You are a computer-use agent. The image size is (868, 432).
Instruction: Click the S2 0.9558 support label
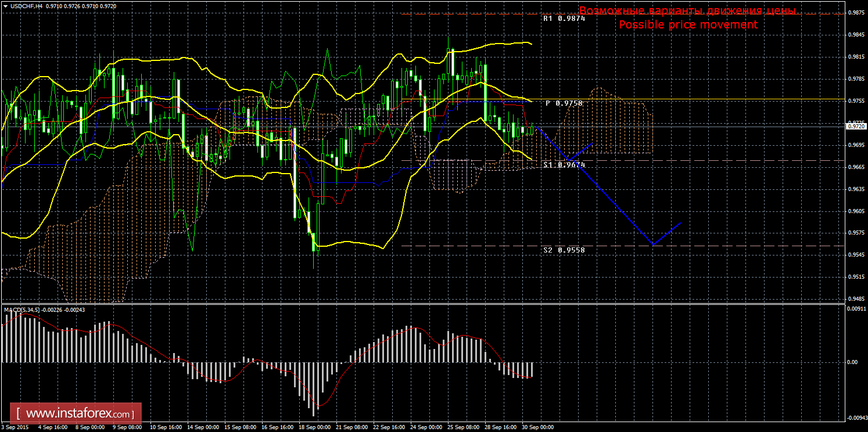pos(564,250)
